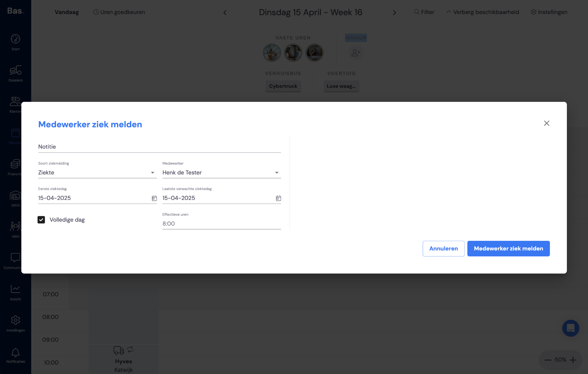Expand the Medewerker dropdown
The image size is (588, 374).
222,173
